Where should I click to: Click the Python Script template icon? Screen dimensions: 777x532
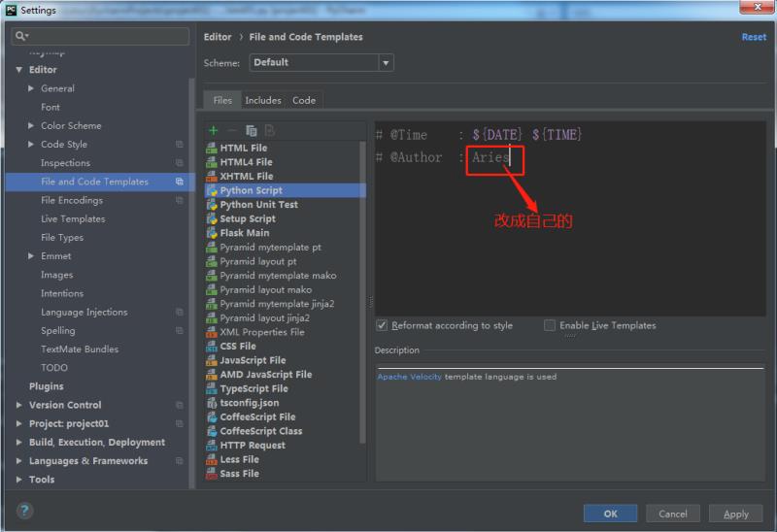point(212,190)
